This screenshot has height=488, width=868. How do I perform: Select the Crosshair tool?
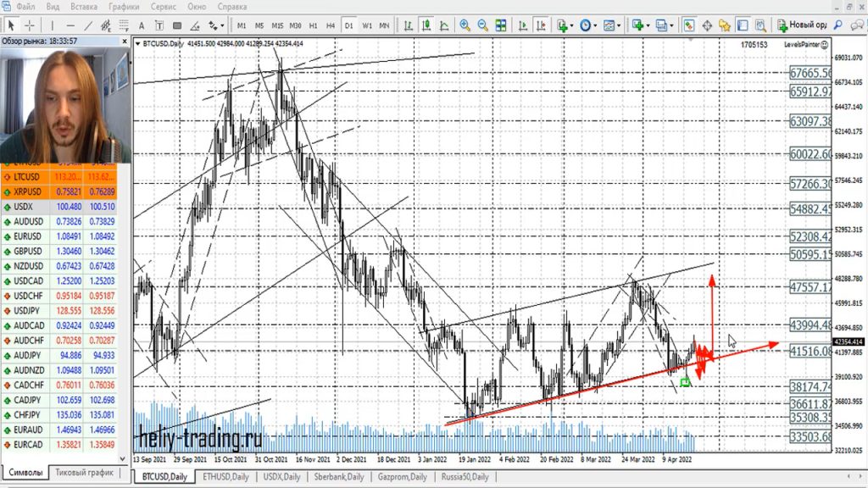(x=30, y=25)
